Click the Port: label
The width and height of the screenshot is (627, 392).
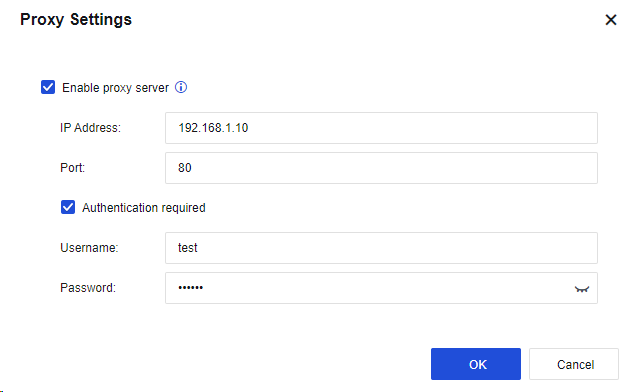pos(72,168)
